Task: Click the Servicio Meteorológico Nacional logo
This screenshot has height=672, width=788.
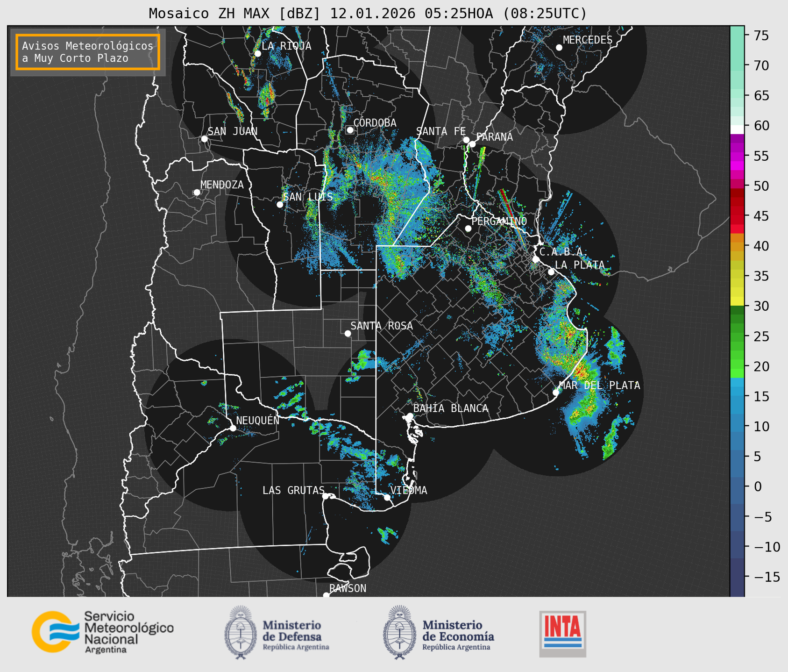Action: (x=103, y=632)
